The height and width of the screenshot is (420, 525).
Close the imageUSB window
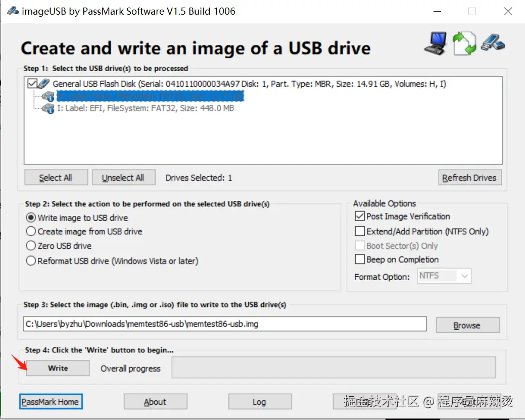(x=508, y=12)
